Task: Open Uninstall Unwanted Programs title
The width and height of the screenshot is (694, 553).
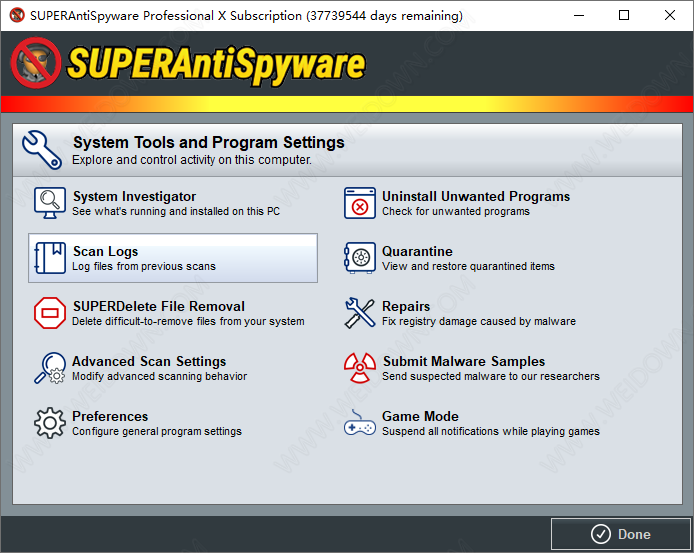Action: 476,196
